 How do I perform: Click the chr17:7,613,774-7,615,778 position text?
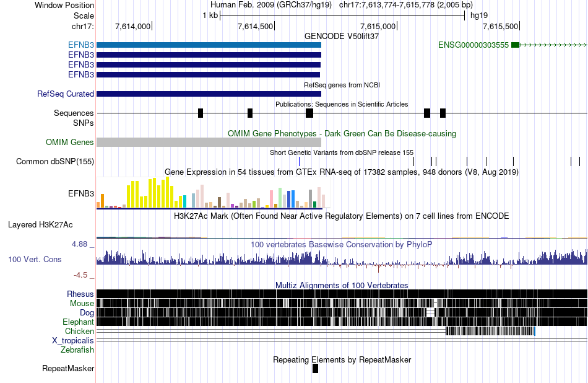406,5
